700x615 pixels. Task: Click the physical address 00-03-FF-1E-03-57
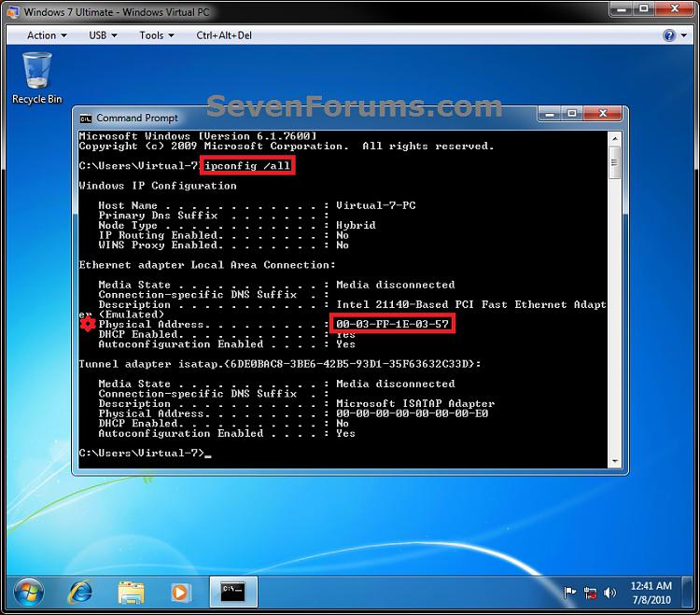pyautogui.click(x=392, y=324)
